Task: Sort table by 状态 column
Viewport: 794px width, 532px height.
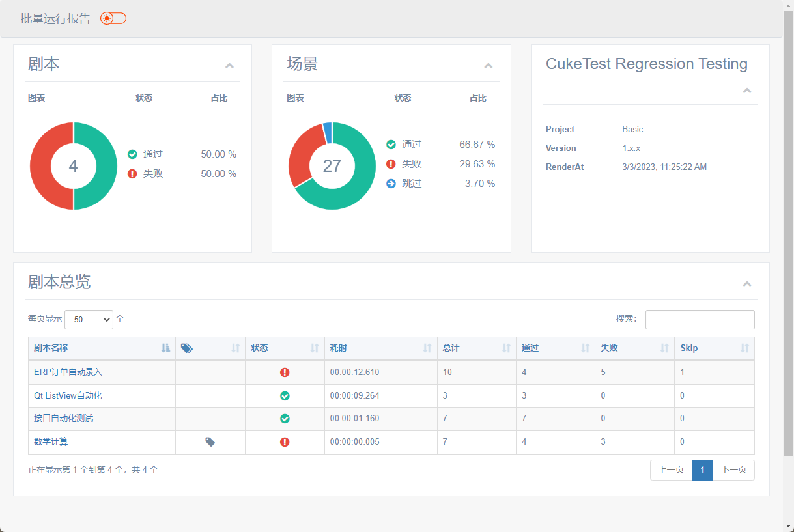Action: click(285, 348)
